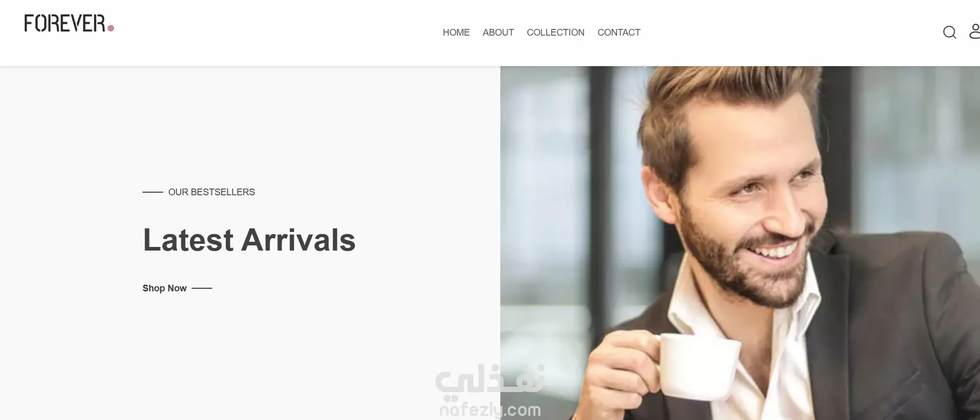This screenshot has width=980, height=420.
Task: Click the nafezly Arabic watermark logo
Action: point(489,379)
